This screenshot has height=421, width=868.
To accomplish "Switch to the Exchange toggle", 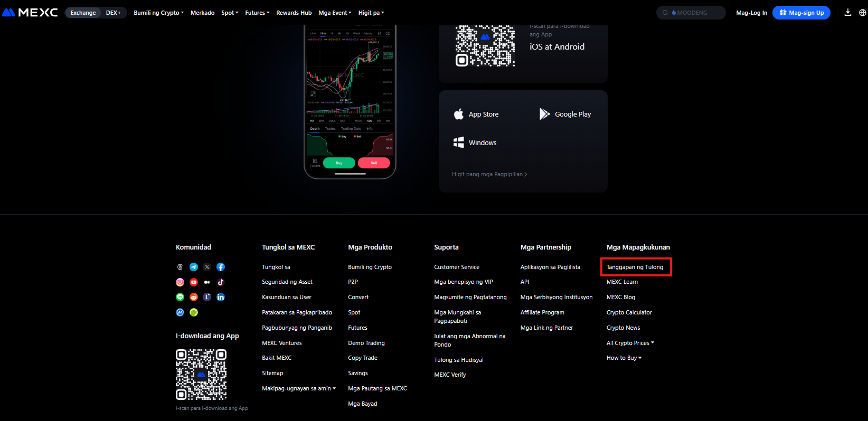I will tap(83, 13).
